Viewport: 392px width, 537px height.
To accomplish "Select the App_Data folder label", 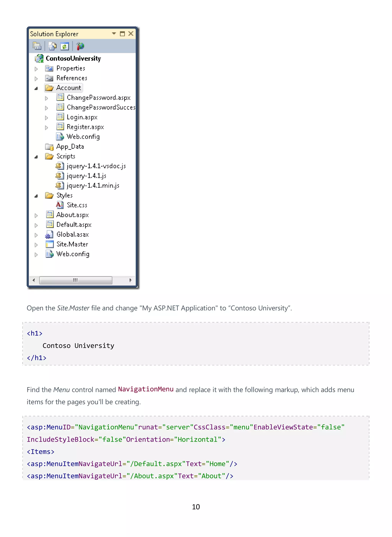I will (x=70, y=147).
